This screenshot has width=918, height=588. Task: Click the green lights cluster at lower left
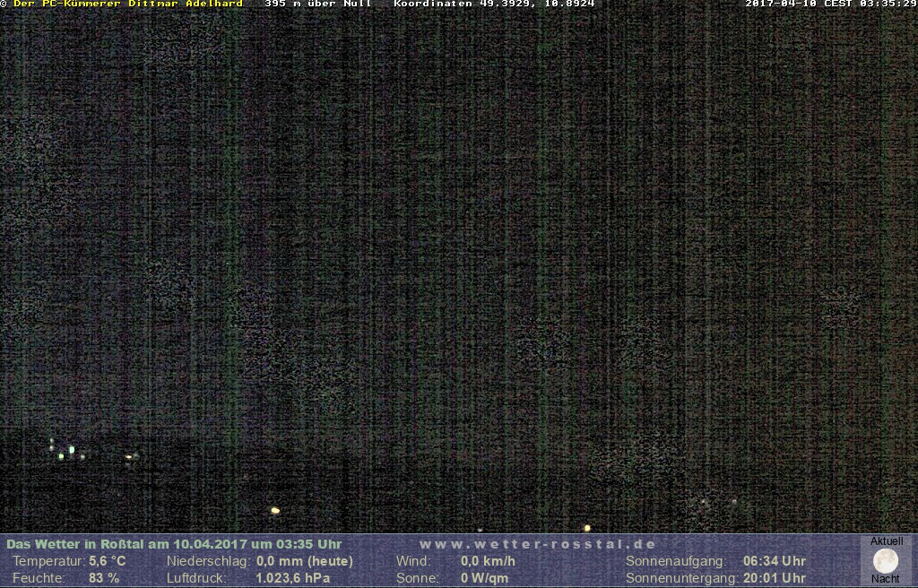[x=66, y=452]
